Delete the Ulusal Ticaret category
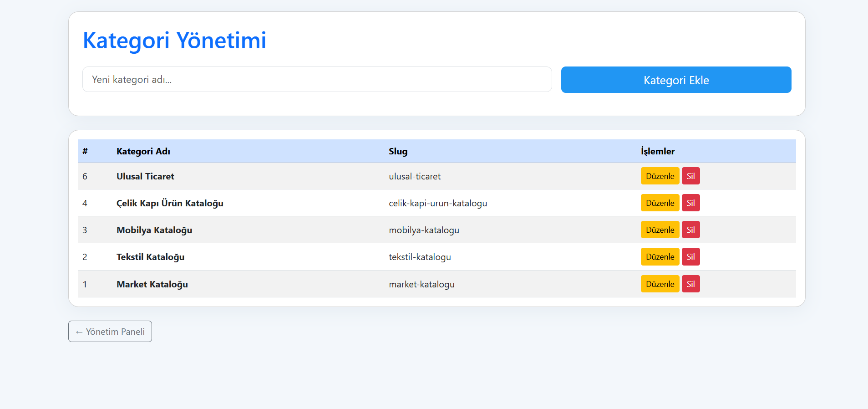The width and height of the screenshot is (868, 409). click(x=690, y=176)
